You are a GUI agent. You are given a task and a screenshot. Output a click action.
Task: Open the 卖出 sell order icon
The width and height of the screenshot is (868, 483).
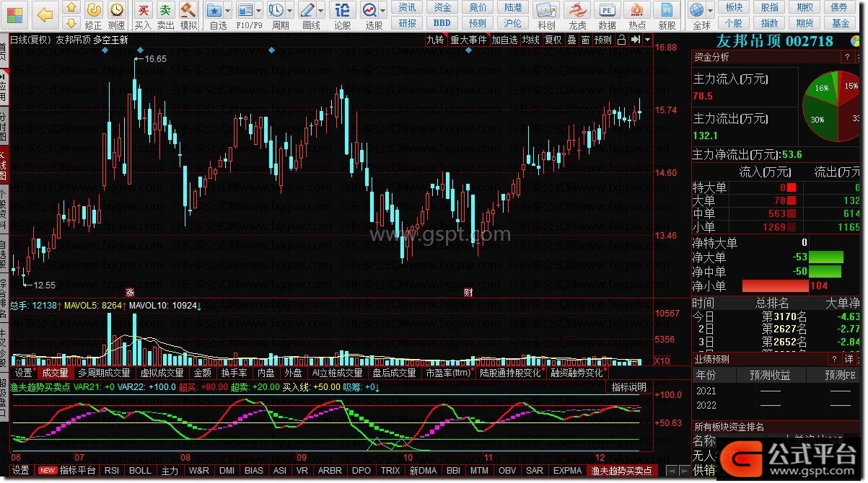click(x=166, y=10)
